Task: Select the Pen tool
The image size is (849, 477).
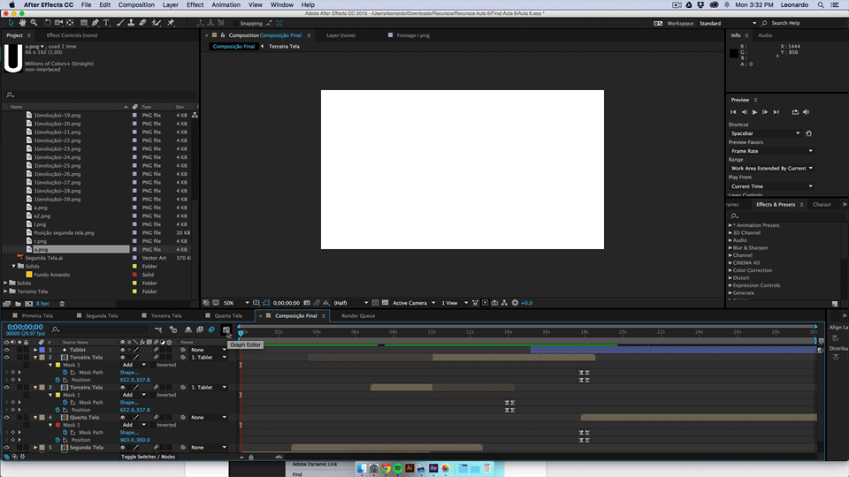Action: 95,23
